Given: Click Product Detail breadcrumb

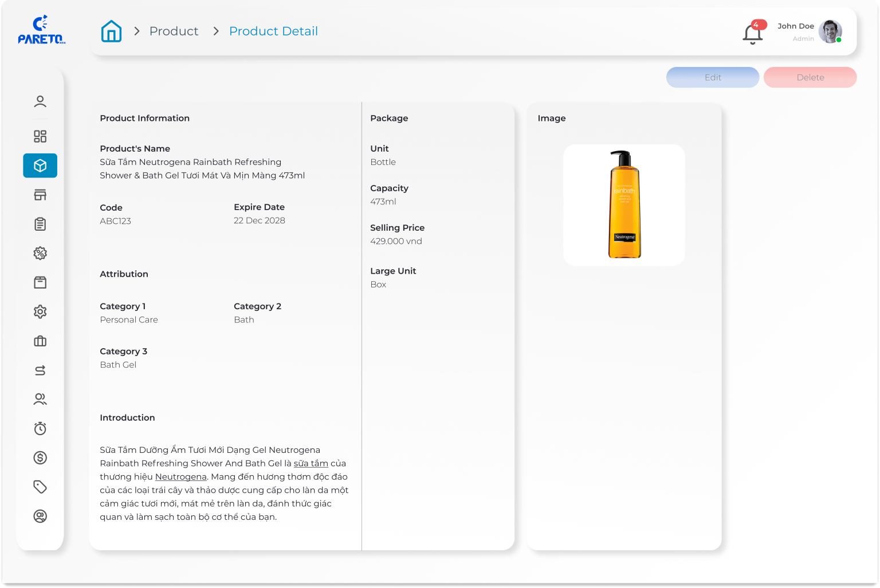Looking at the screenshot, I should pyautogui.click(x=273, y=31).
